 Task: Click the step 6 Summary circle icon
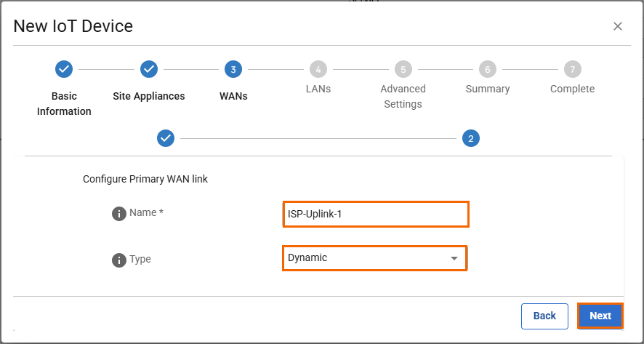(488, 69)
